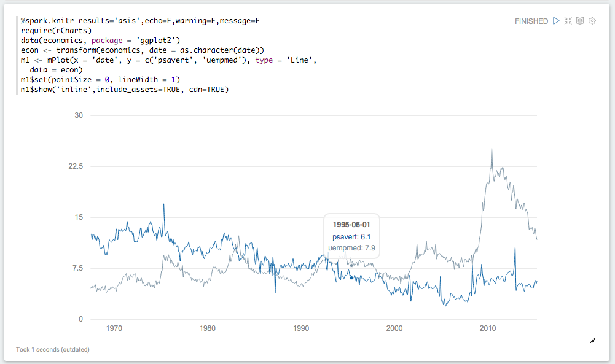Screen dimensions: 615x364
Task: Click the FINISHED status label
Action: (x=531, y=21)
